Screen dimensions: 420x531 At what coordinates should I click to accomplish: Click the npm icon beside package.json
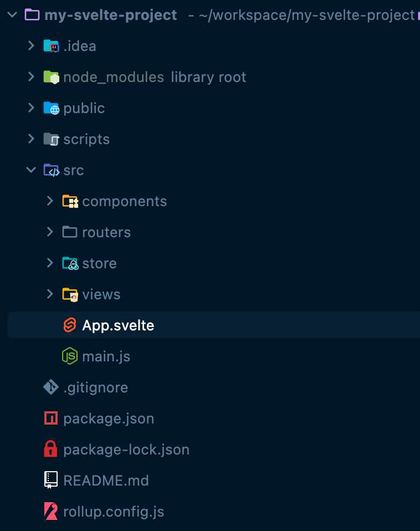tap(51, 418)
